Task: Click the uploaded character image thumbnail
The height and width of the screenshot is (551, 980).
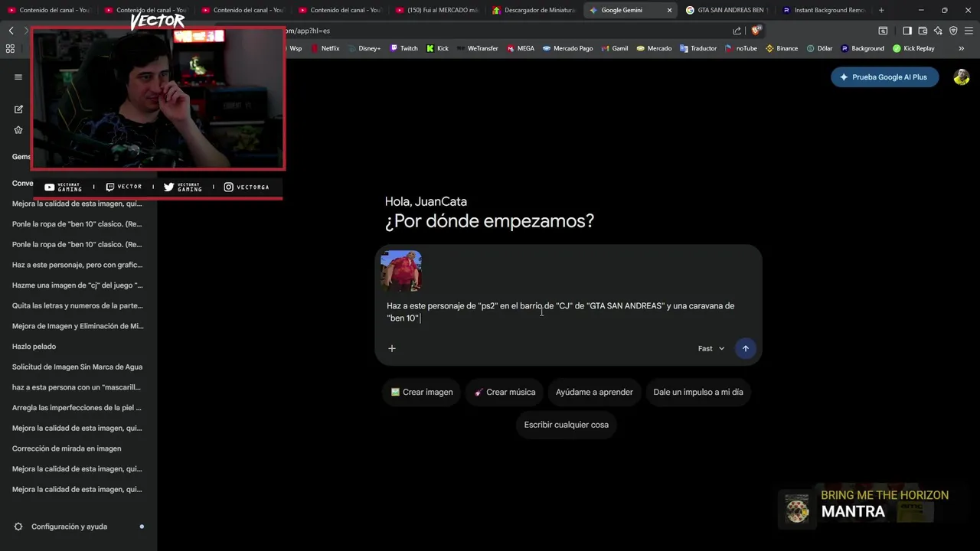Action: (x=401, y=271)
